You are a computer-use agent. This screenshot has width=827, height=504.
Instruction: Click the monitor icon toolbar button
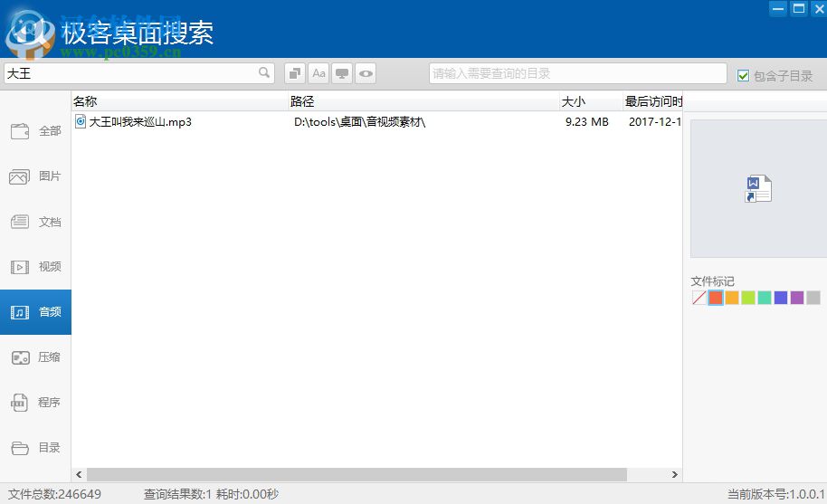click(342, 73)
